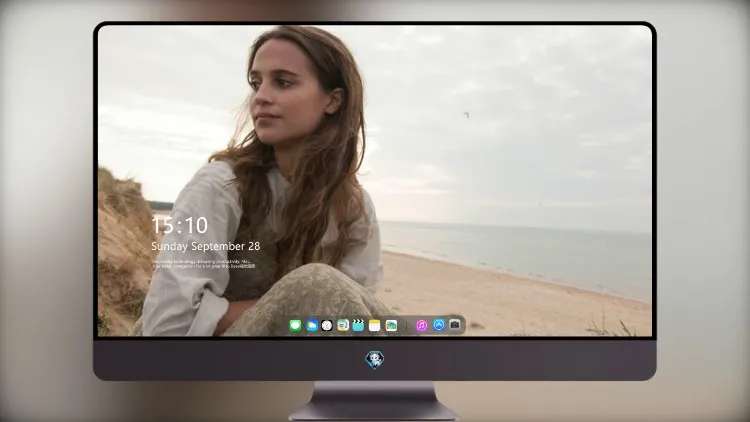
Task: Click the 15:10 clock display
Action: pyautogui.click(x=180, y=225)
